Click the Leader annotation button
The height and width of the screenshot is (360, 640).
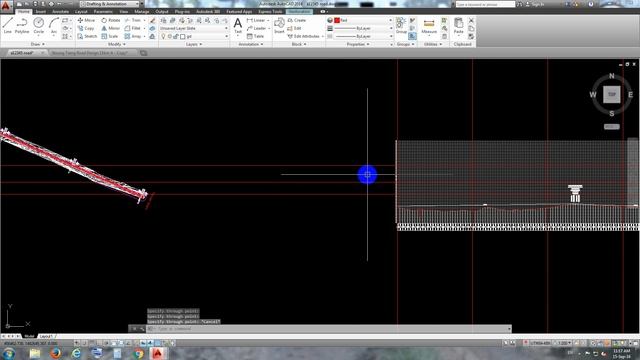tap(258, 28)
